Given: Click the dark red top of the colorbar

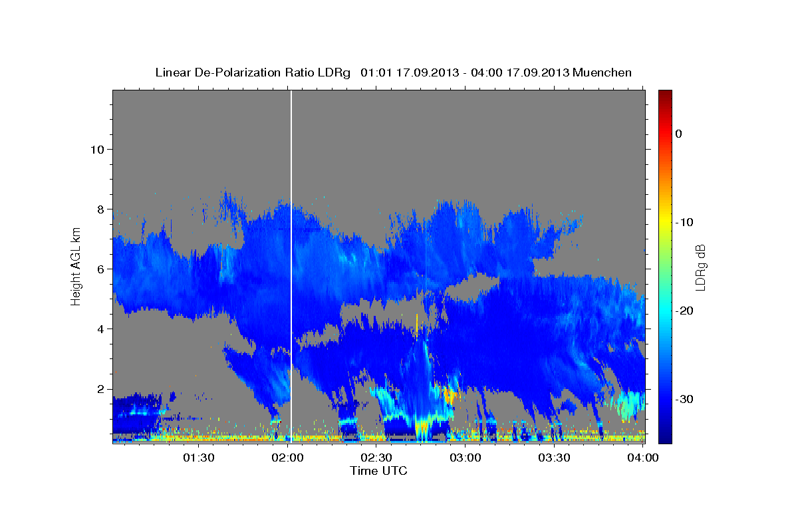Looking at the screenshot, I should (x=665, y=95).
